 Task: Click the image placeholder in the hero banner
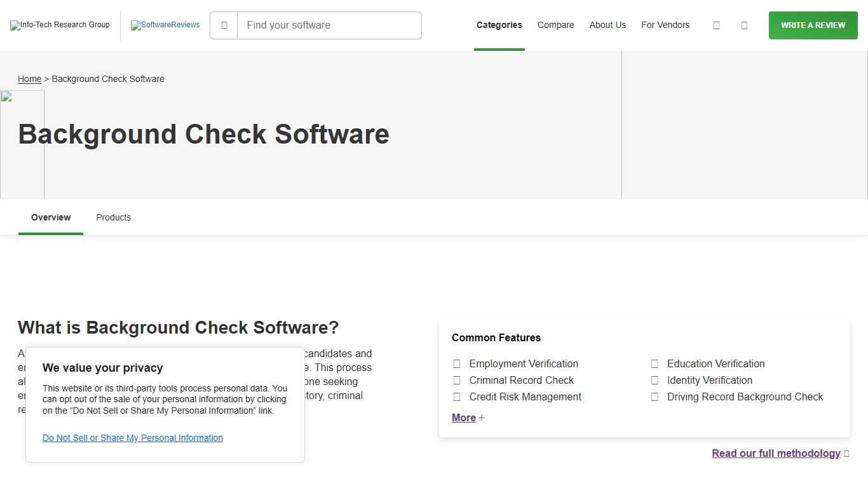(x=22, y=143)
